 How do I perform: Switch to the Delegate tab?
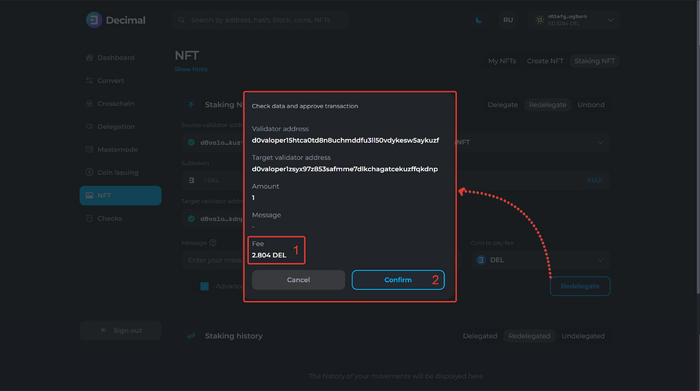[x=502, y=104]
